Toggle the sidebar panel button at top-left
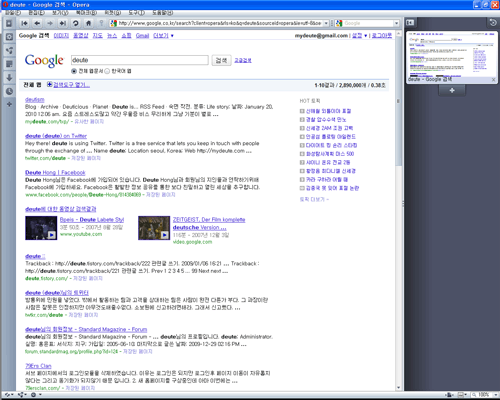The image size is (500, 400). [9, 23]
